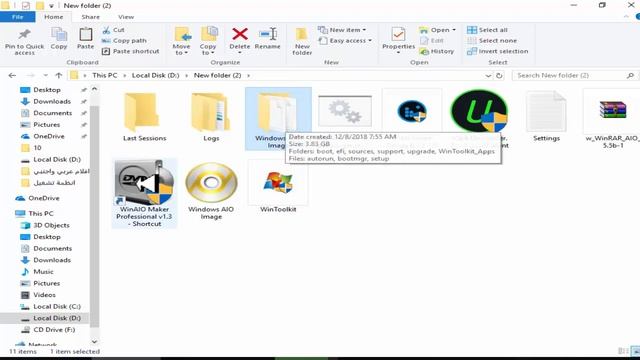640x360 pixels.
Task: Choose Copy path in ribbon
Action: coord(124,40)
